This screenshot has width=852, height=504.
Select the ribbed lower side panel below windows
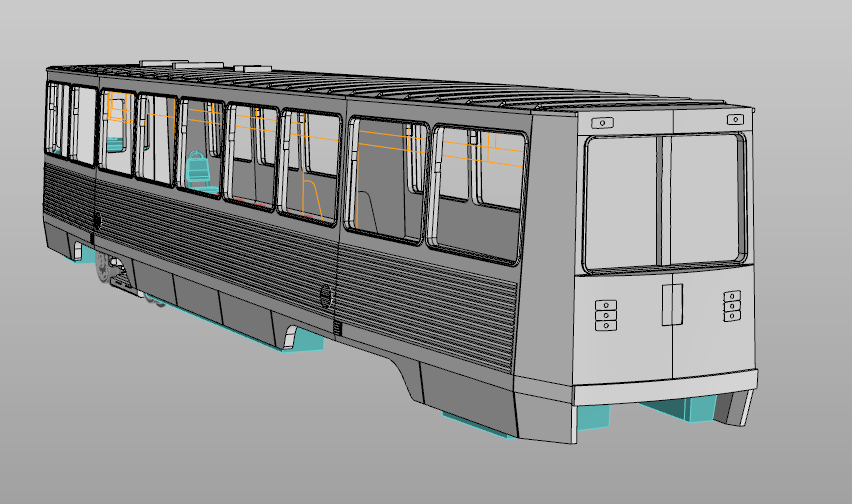point(430,300)
